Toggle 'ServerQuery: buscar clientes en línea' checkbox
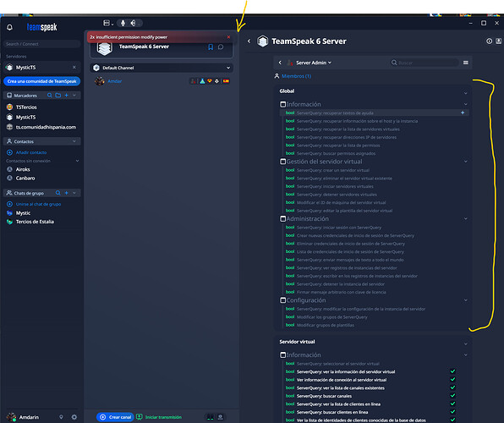 pos(452,412)
